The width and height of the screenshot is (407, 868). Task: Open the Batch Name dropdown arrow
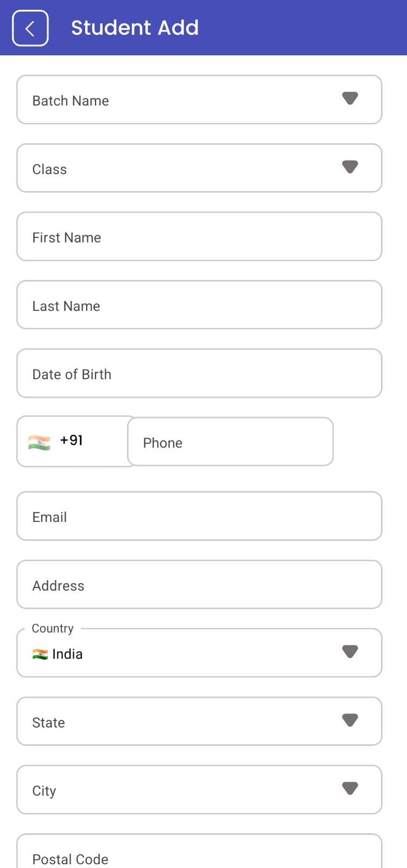350,99
